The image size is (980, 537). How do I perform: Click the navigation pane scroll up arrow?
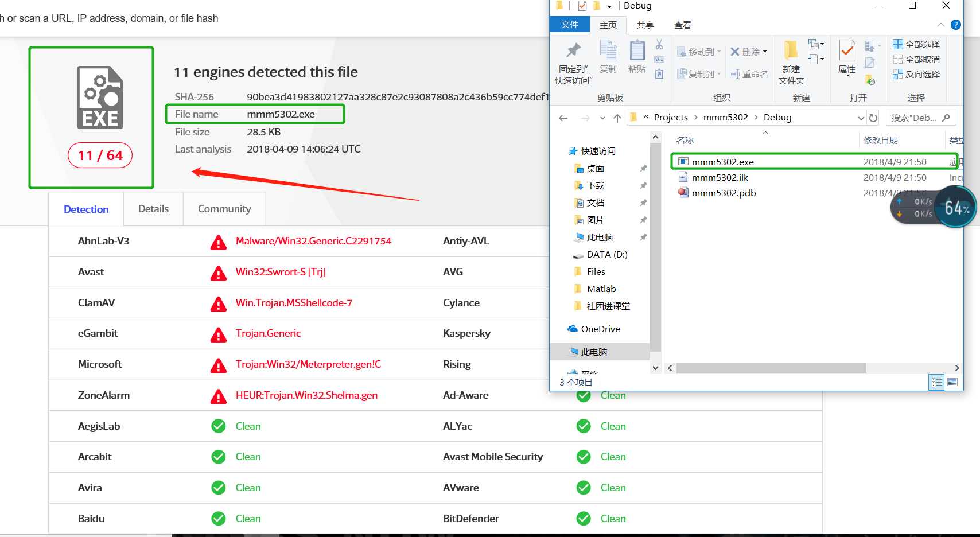(x=655, y=137)
